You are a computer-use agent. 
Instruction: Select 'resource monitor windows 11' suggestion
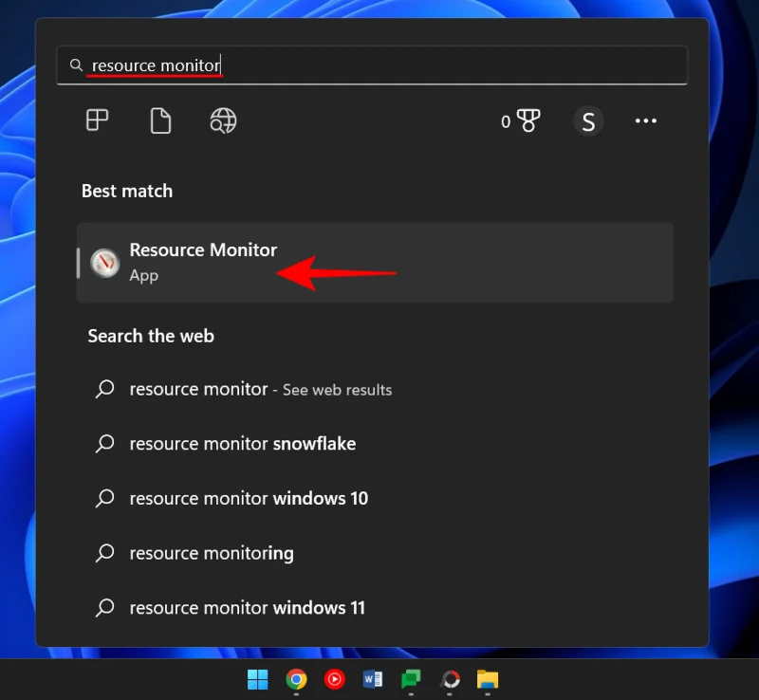point(248,608)
